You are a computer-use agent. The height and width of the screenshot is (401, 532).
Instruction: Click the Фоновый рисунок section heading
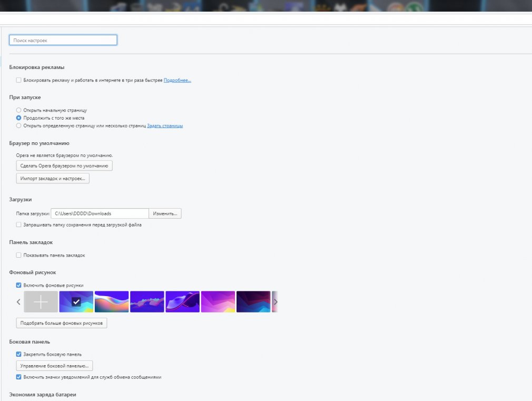tap(33, 272)
